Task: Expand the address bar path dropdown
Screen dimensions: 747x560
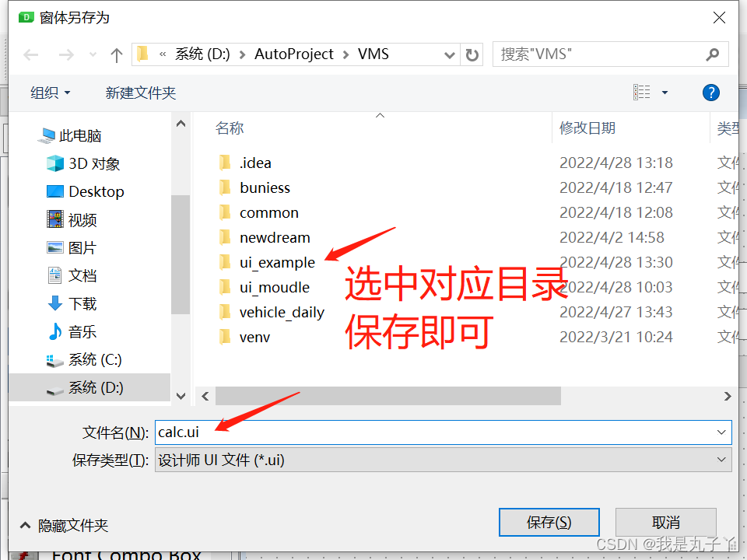Action: (x=449, y=55)
